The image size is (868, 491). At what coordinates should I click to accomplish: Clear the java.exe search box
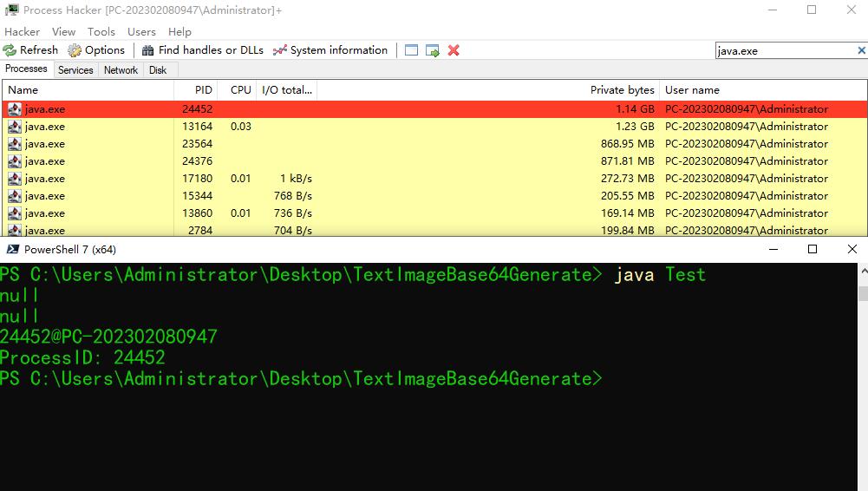(861, 50)
